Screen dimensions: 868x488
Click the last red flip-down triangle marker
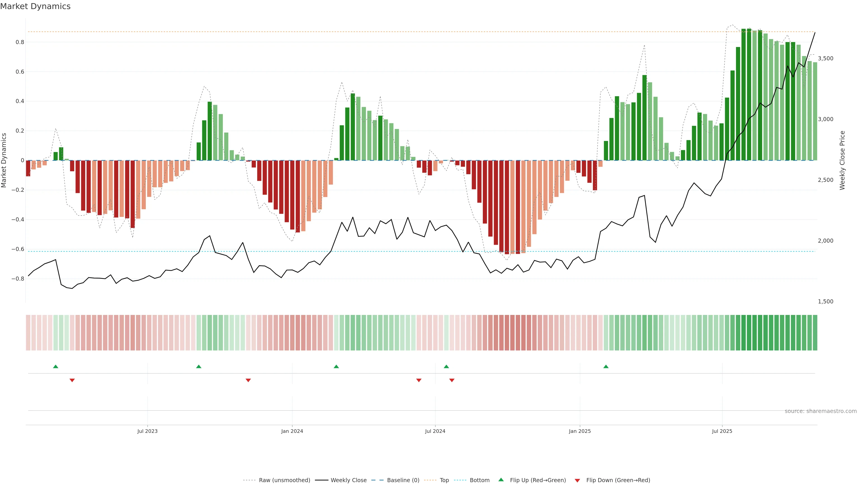pyautogui.click(x=452, y=380)
